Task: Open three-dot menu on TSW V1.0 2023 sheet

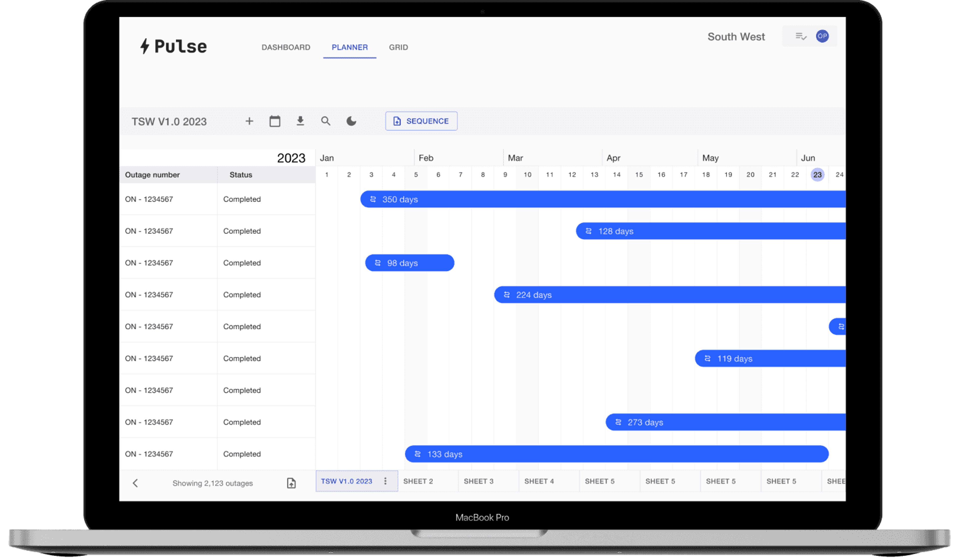Action: [385, 481]
